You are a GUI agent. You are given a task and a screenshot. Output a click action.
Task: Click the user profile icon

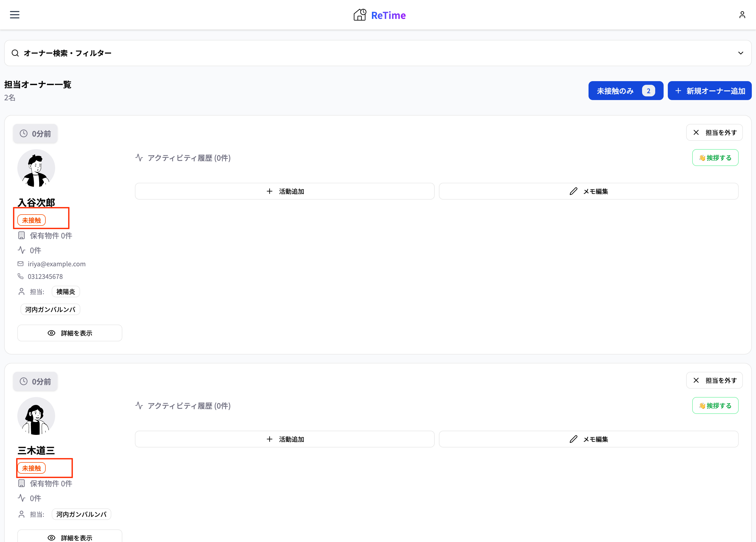[x=742, y=15]
